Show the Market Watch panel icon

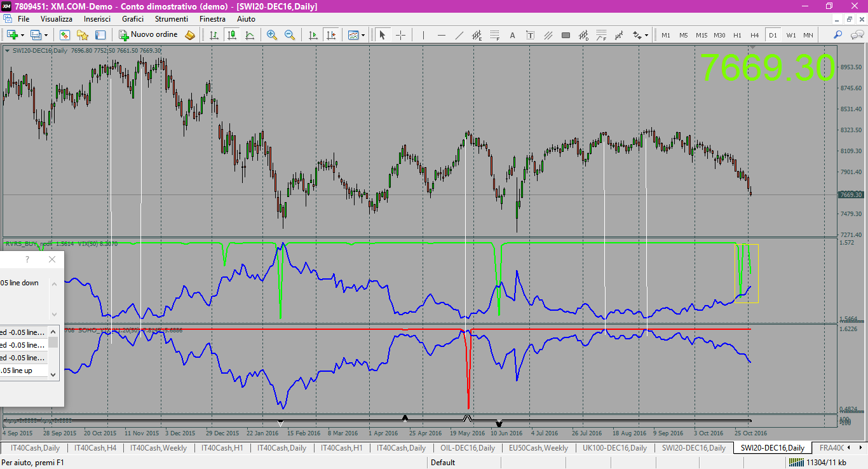coord(64,35)
